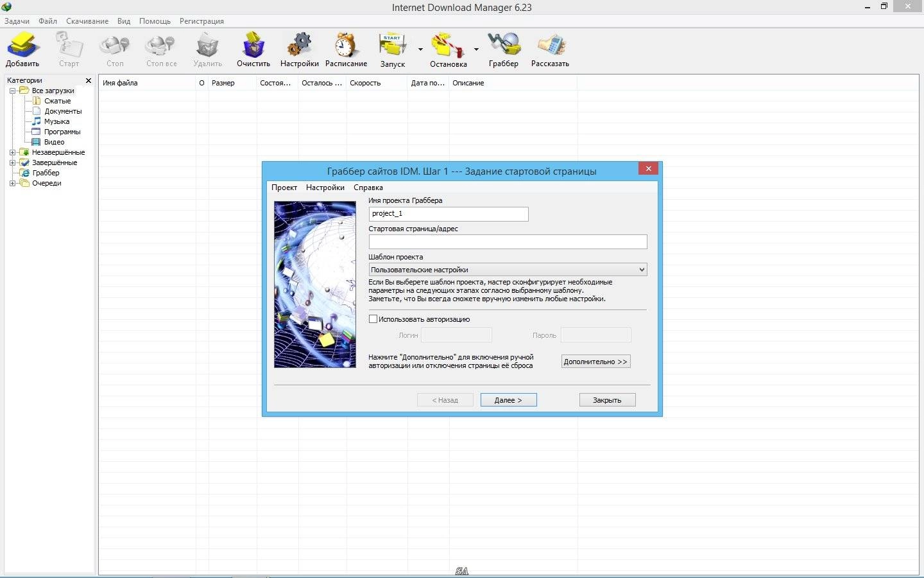924x578 pixels.
Task: Click the Добавить (Add URL) toolbar icon
Action: 23,45
